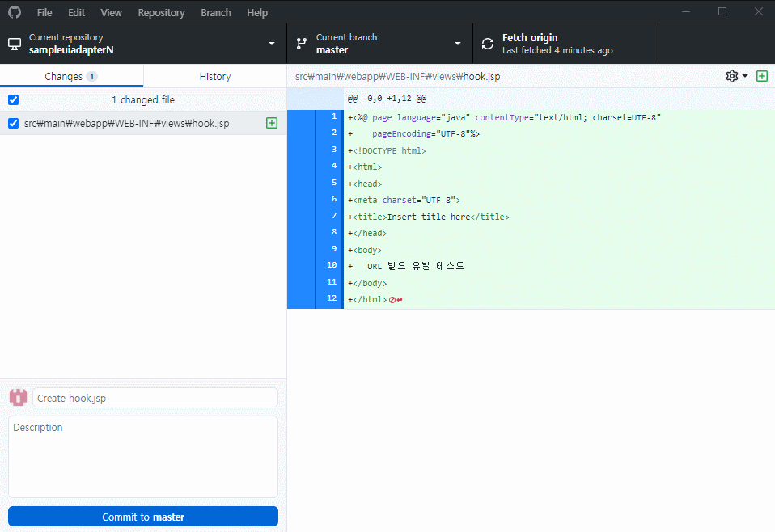Open the Current branch dropdown
The image size is (775, 532).
tap(457, 43)
